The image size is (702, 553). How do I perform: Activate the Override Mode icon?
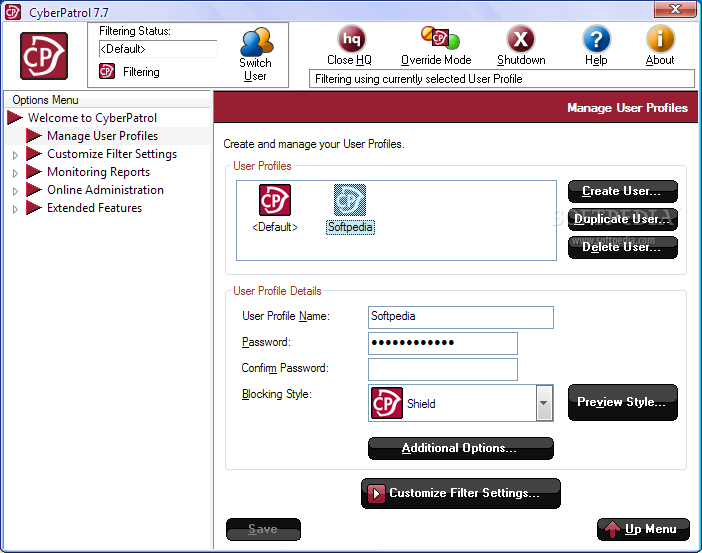(x=440, y=38)
